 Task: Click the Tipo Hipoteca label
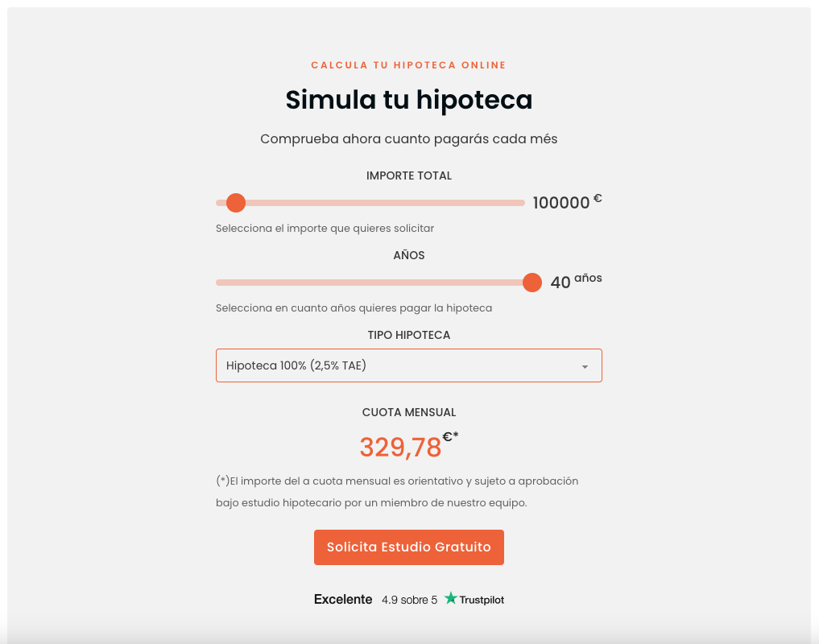409,335
